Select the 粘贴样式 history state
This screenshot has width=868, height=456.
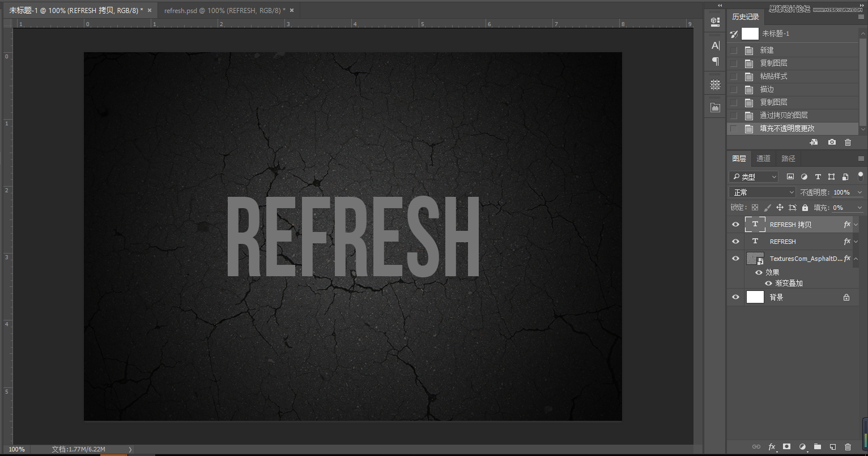pos(773,76)
